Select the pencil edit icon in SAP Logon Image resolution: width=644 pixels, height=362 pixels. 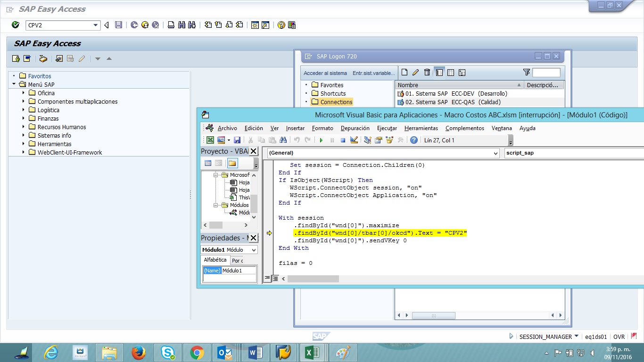[415, 73]
